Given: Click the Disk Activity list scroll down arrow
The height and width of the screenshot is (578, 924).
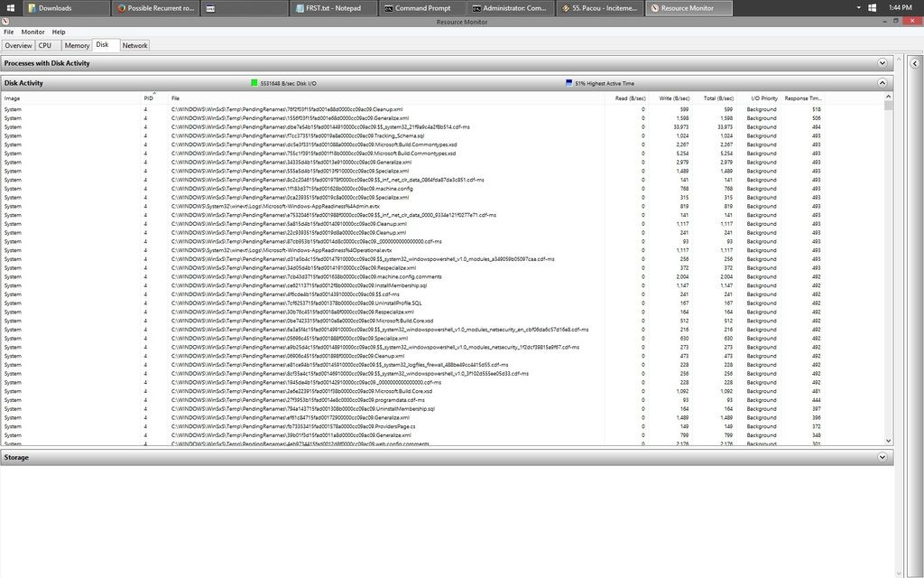Looking at the screenshot, I should (889, 441).
